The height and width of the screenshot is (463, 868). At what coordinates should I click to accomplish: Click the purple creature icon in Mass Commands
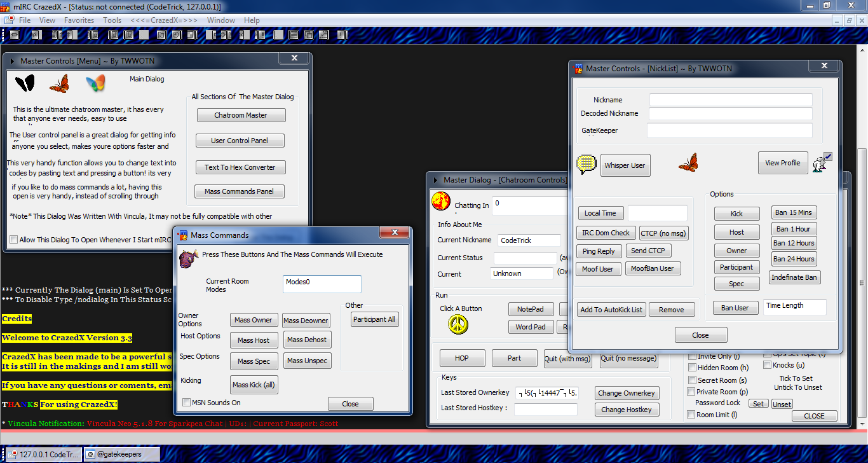coord(188,258)
